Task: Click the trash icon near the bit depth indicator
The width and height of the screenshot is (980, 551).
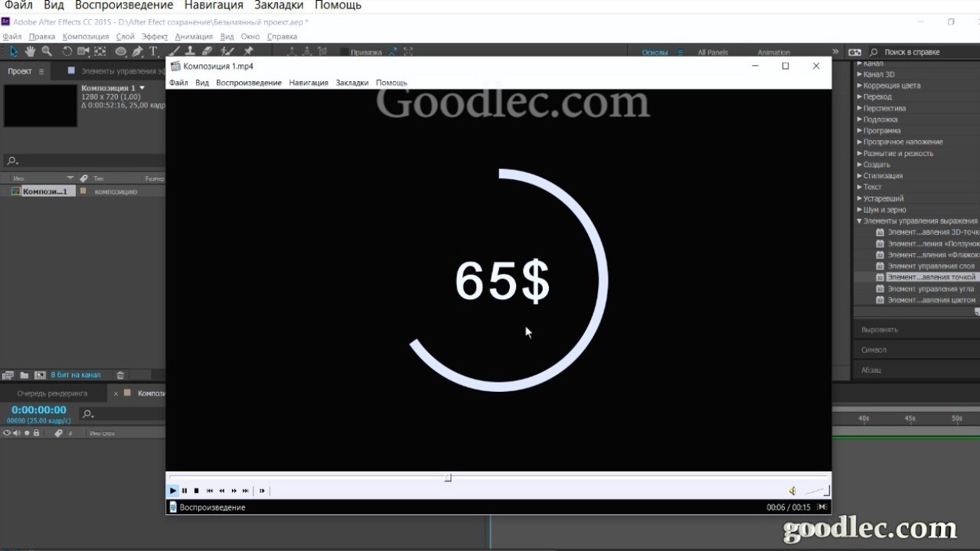Action: [119, 375]
